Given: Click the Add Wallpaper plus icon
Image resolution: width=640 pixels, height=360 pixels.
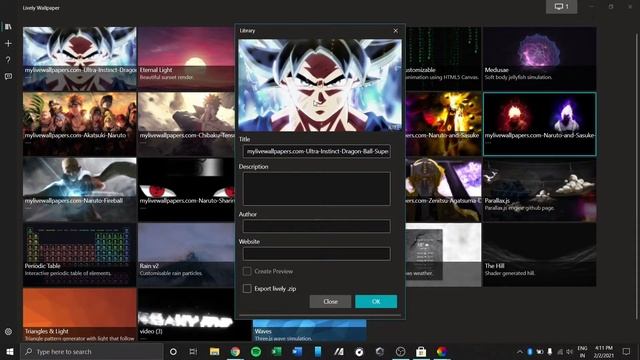Looking at the screenshot, I should point(8,43).
